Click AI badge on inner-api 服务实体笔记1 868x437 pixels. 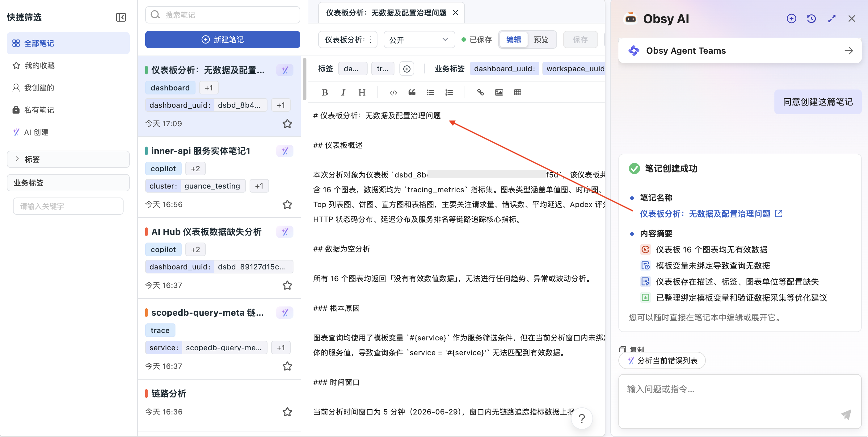[285, 151]
